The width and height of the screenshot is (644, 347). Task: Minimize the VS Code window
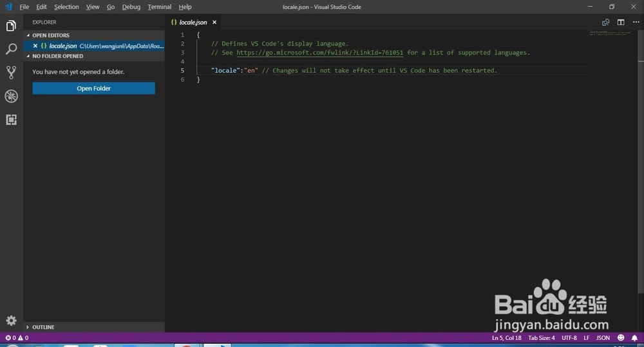[590, 6]
